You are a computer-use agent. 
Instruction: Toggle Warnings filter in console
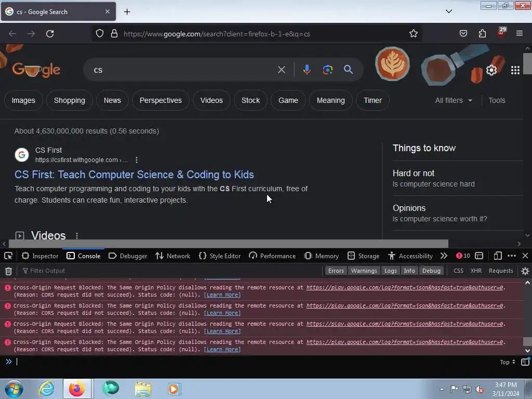(x=364, y=271)
